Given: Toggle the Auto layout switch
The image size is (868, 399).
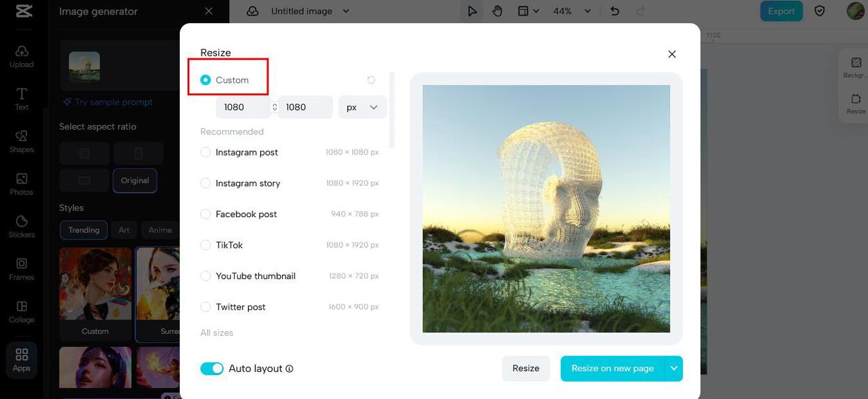Looking at the screenshot, I should 212,368.
